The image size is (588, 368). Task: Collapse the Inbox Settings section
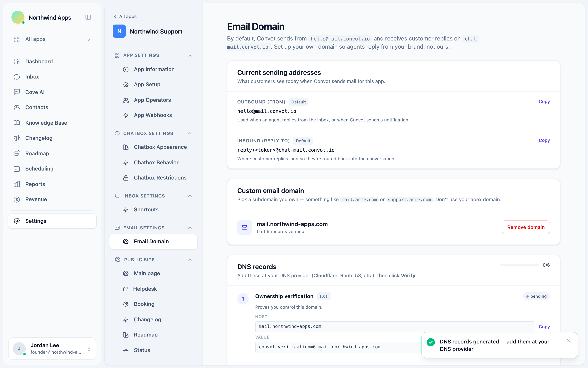[x=190, y=196]
